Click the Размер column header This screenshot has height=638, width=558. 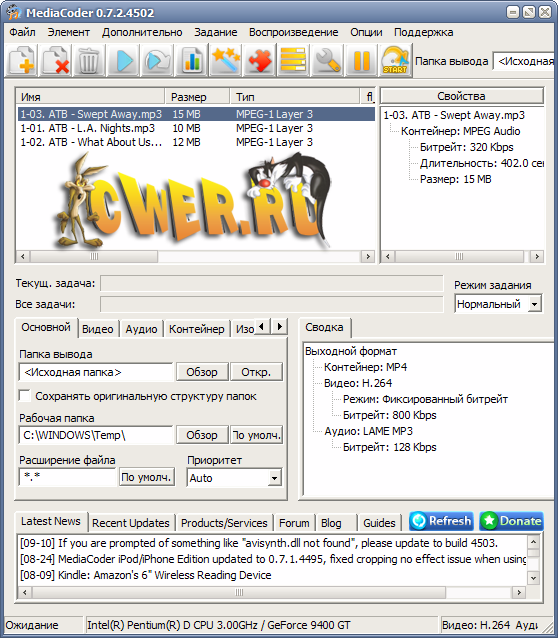tap(197, 97)
